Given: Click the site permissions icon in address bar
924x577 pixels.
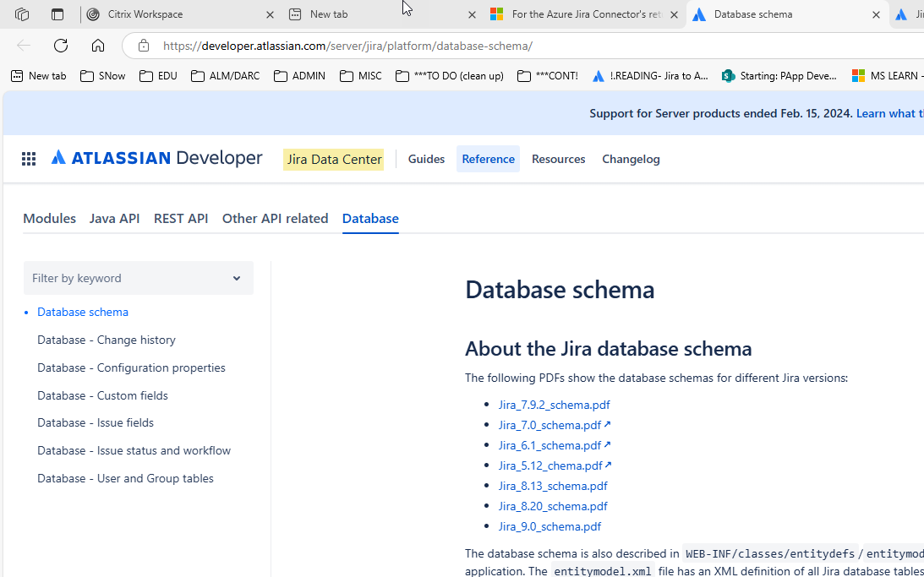Looking at the screenshot, I should 142,46.
